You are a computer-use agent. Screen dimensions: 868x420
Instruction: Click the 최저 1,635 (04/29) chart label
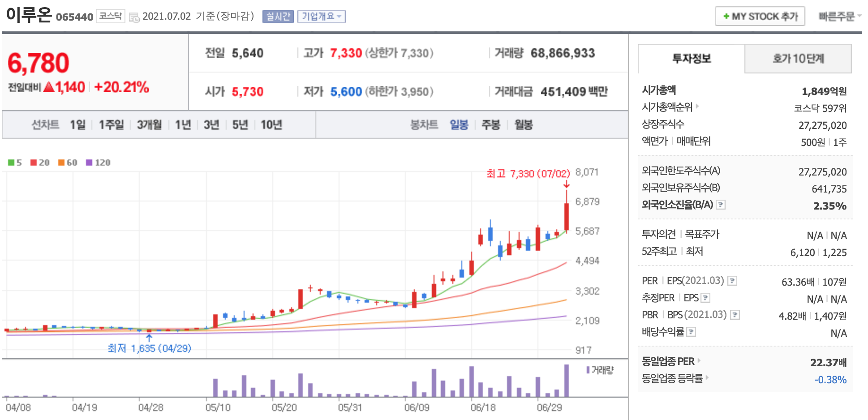[x=149, y=348]
